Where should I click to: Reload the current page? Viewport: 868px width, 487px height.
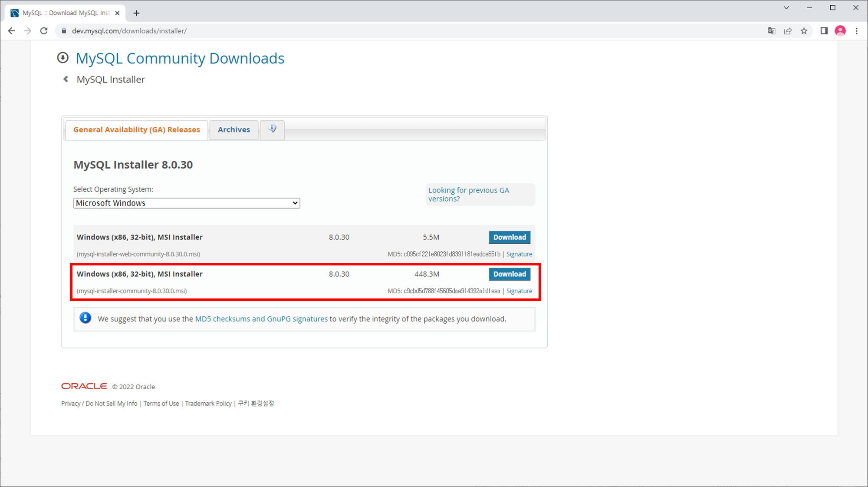click(44, 31)
